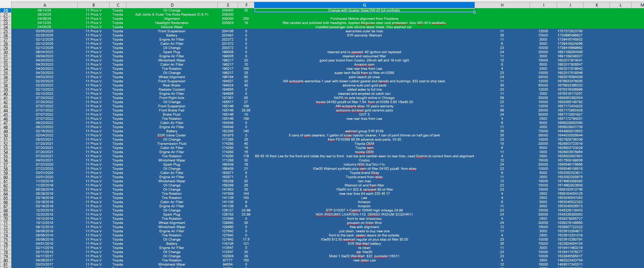The height and width of the screenshot is (268, 644).
Task: Select the new zetex Lee cell
Action: 364,260
